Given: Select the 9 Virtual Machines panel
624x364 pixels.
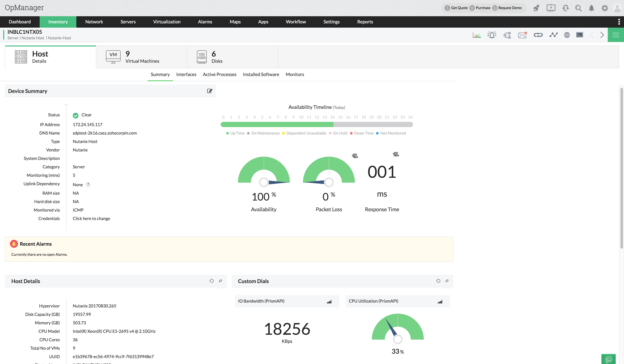Looking at the screenshot, I should [x=141, y=57].
